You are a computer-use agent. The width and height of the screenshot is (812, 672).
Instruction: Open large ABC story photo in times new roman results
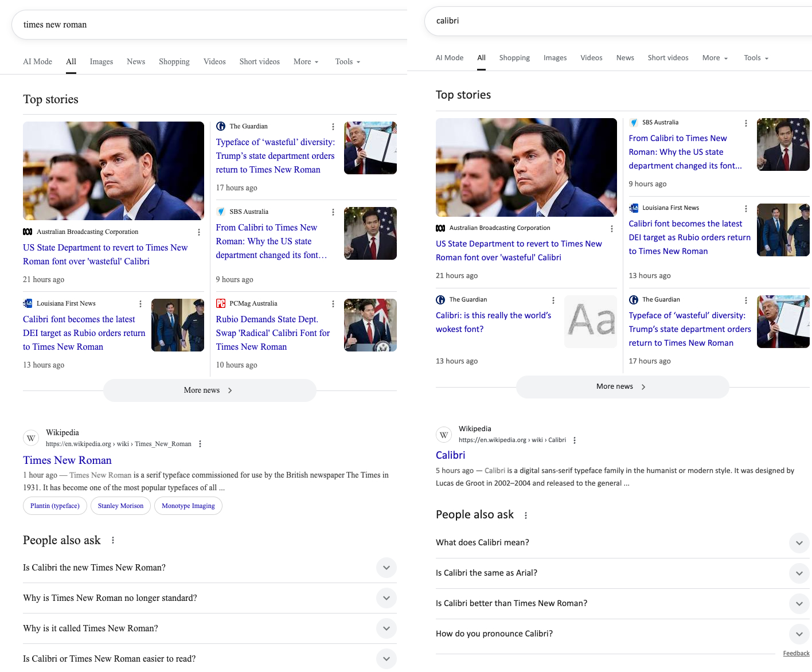(114, 171)
